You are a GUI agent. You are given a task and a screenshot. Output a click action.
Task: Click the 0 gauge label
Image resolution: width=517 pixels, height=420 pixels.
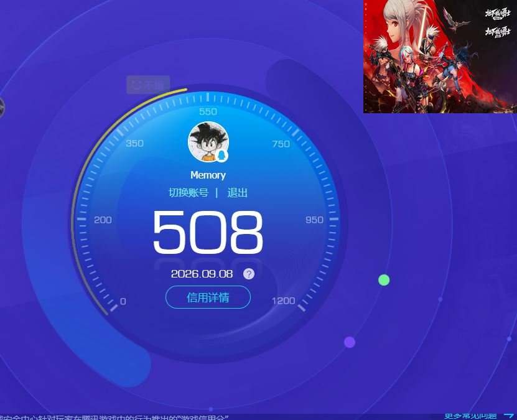123,301
